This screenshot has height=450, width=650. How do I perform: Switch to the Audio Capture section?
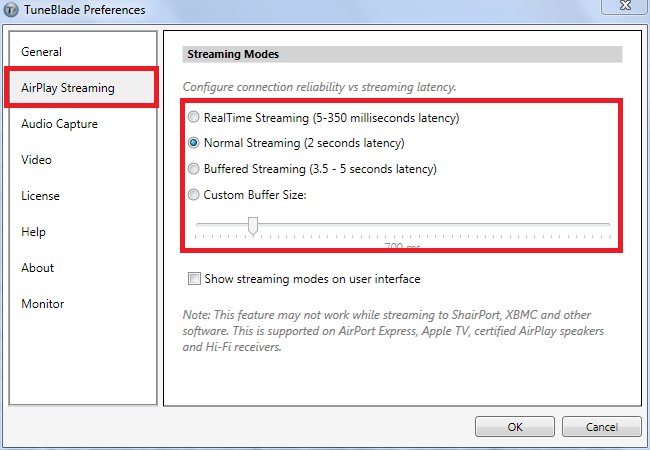pos(59,124)
